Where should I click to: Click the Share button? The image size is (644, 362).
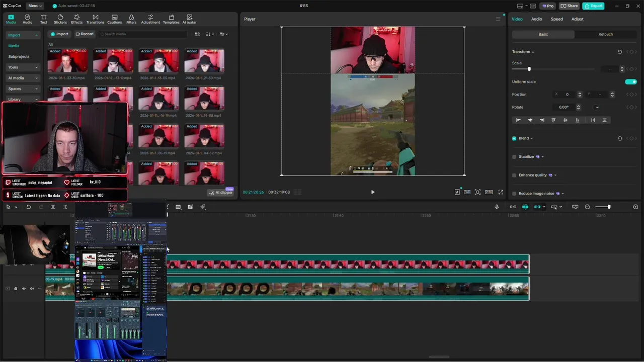click(x=570, y=6)
